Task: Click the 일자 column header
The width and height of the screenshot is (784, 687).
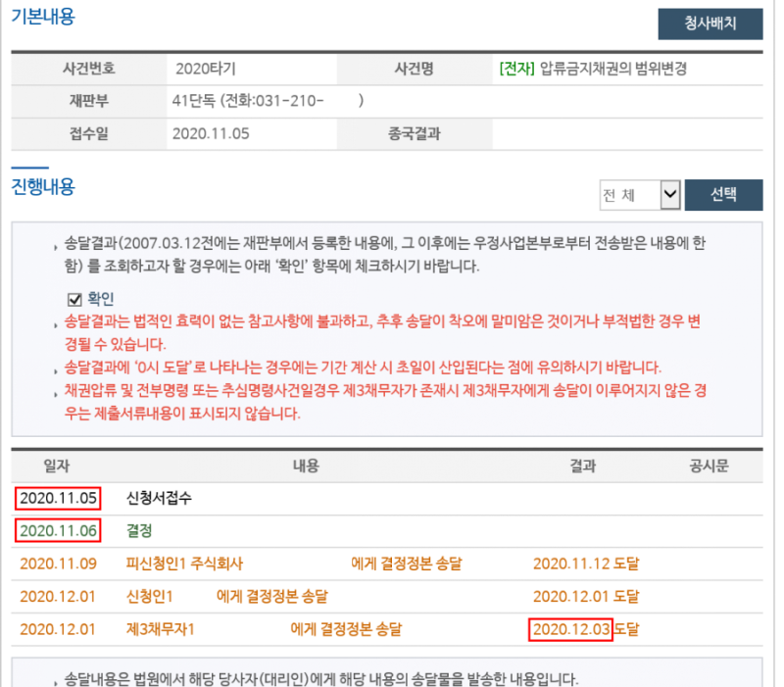Action: click(57, 466)
